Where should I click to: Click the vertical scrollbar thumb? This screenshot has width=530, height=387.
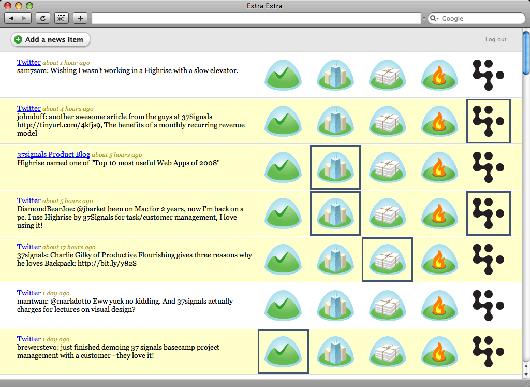pyautogui.click(x=526, y=53)
